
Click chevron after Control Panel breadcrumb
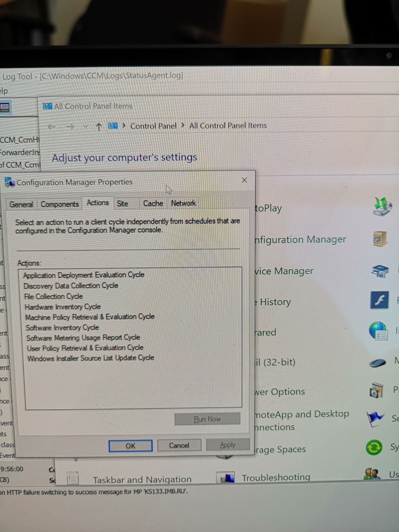point(183,126)
